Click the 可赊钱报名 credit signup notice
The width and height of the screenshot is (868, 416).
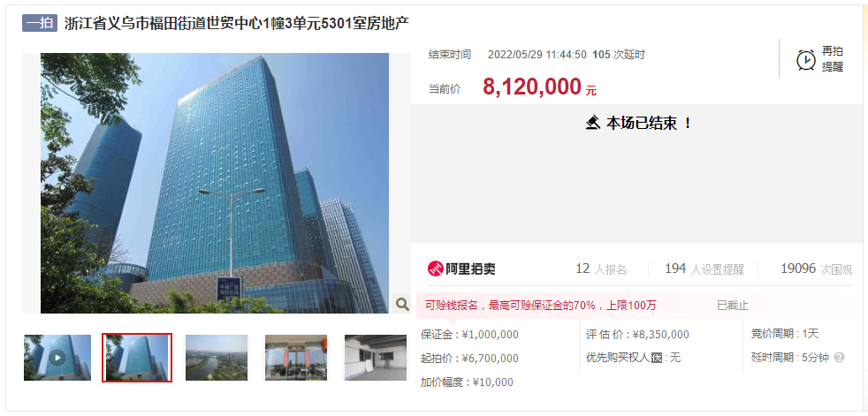[x=540, y=306]
